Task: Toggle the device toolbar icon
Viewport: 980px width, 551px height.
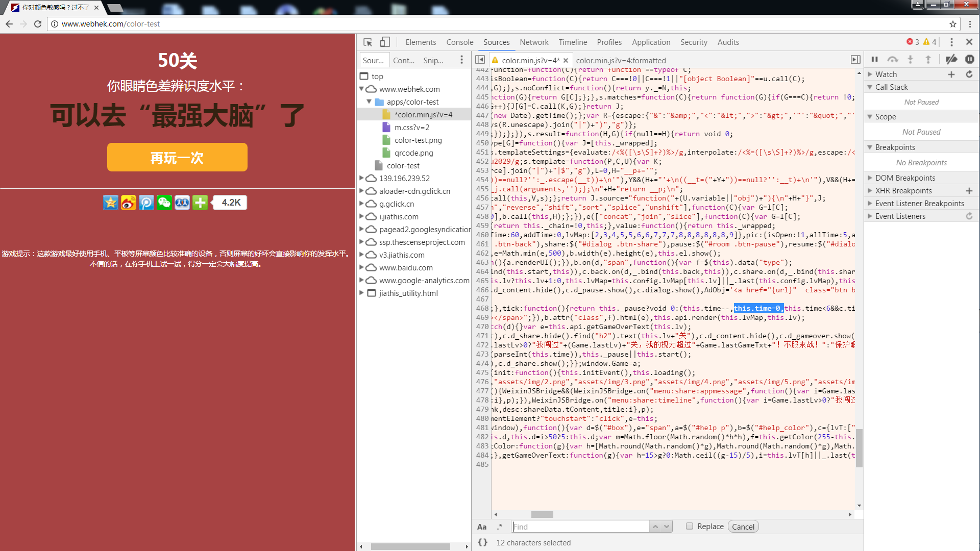Action: 385,42
